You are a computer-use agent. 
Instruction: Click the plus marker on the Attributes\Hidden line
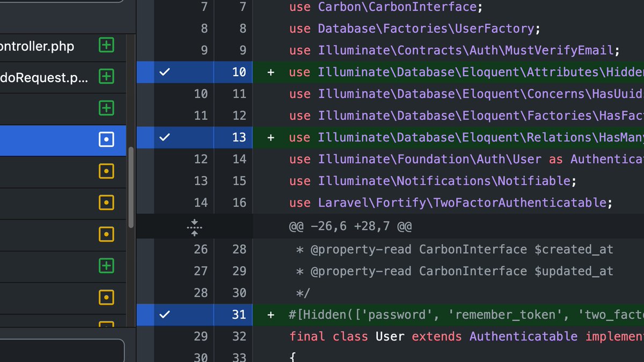(x=271, y=72)
